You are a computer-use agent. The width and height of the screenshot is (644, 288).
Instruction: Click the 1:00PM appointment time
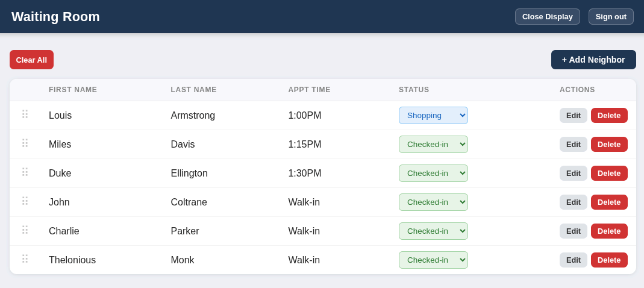tap(305, 116)
